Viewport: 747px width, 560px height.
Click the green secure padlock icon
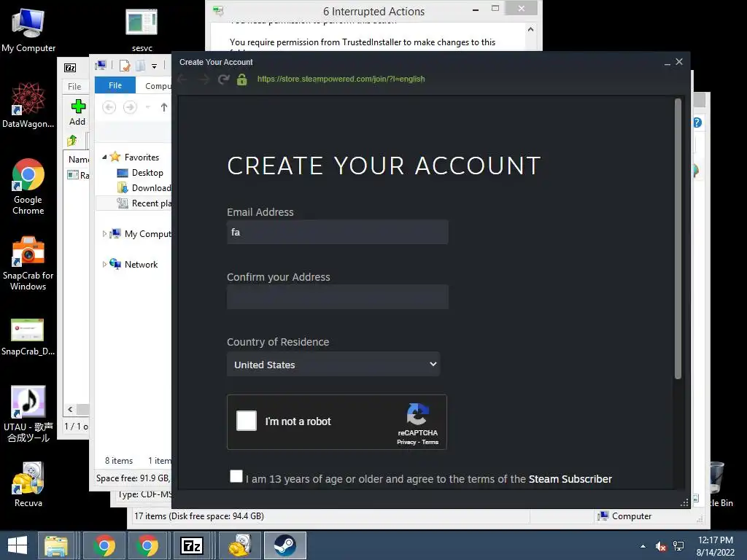[242, 79]
